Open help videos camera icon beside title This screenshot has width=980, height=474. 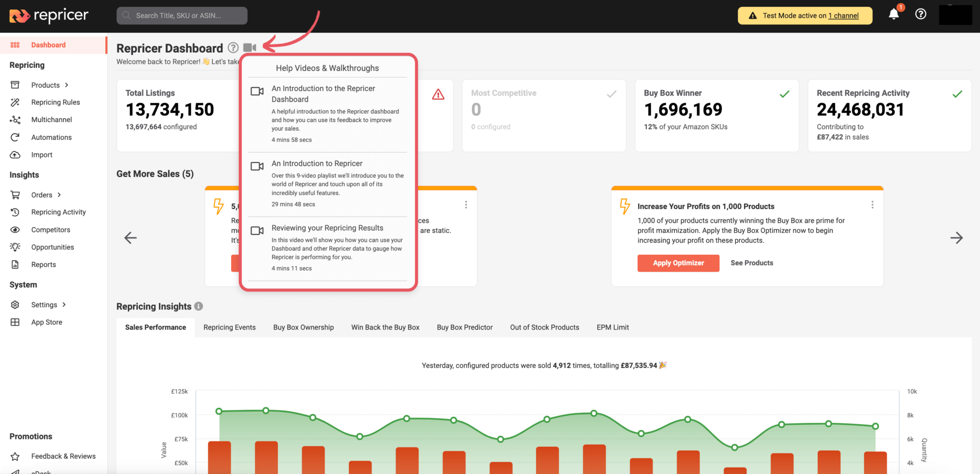pyautogui.click(x=250, y=48)
